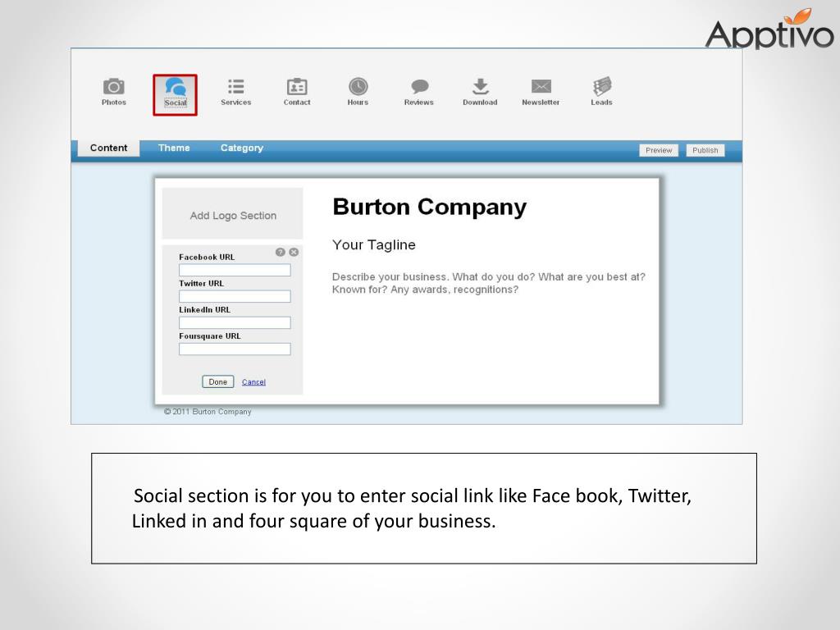Click the Add Logo Section box
This screenshot has height=630, width=840.
click(x=232, y=214)
